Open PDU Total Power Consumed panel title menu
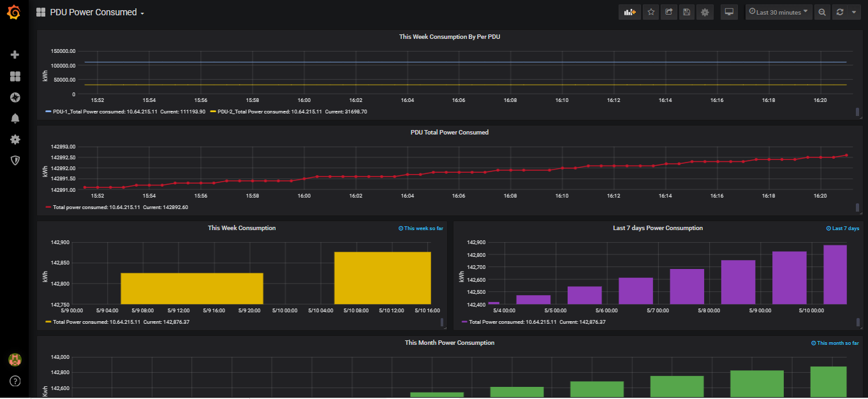 pyautogui.click(x=450, y=133)
